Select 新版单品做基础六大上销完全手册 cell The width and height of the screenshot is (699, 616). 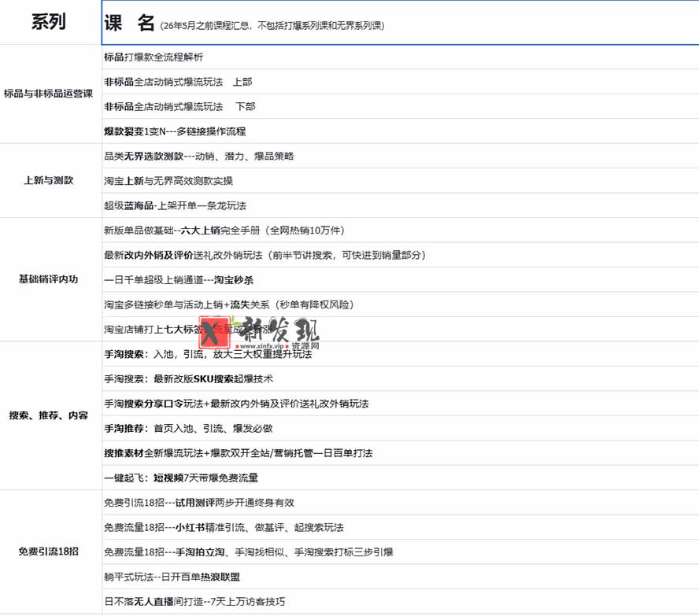pos(401,231)
